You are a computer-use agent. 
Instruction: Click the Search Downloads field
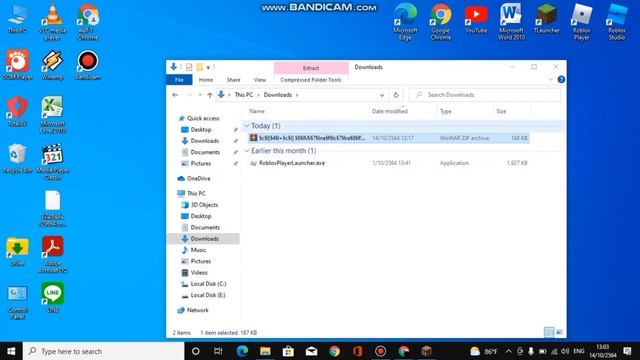pos(485,95)
